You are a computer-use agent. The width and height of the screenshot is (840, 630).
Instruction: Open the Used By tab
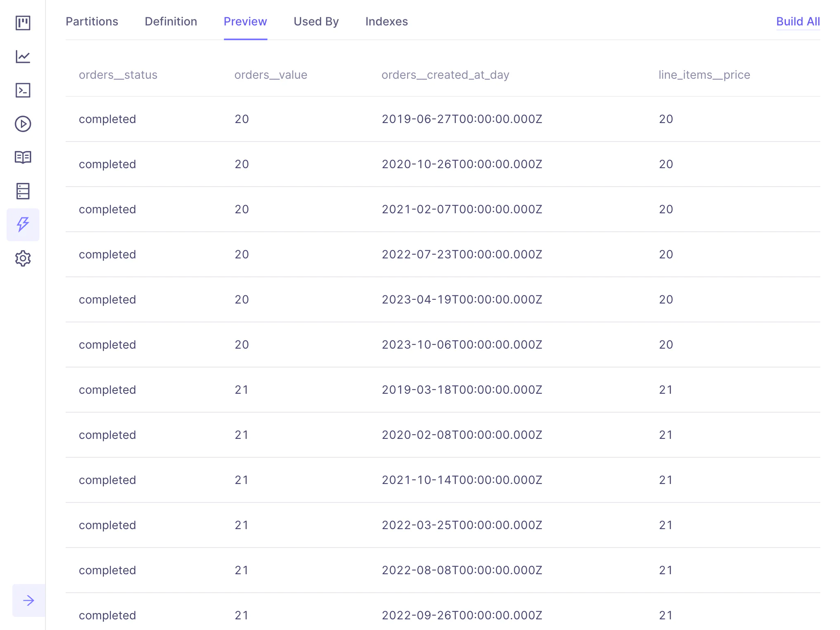[316, 21]
